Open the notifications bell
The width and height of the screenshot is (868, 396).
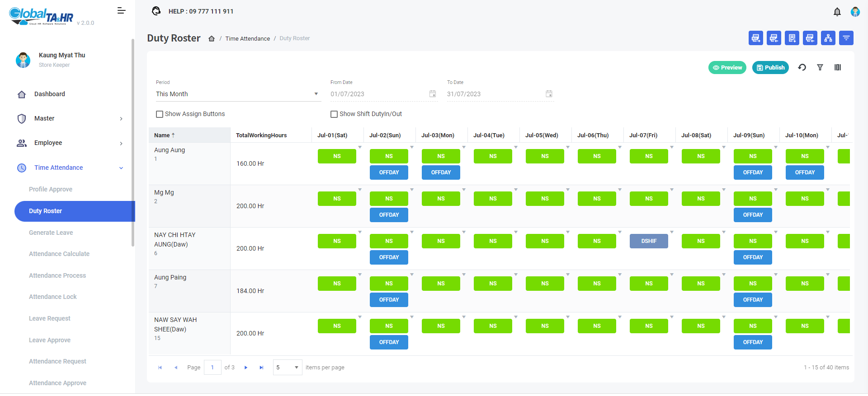(837, 12)
